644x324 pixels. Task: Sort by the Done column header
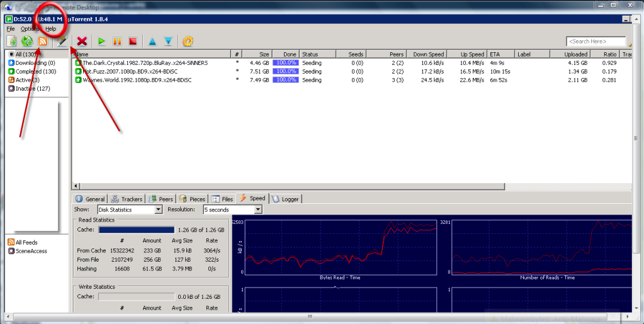click(285, 54)
